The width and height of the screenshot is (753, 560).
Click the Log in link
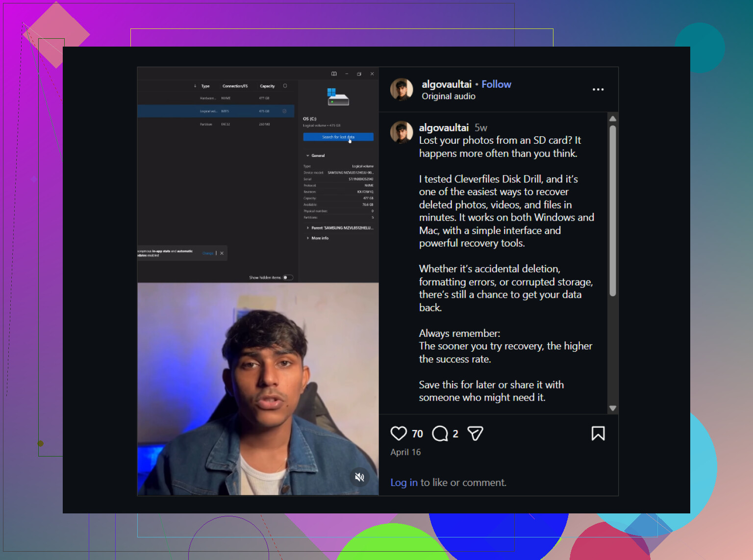tap(404, 483)
